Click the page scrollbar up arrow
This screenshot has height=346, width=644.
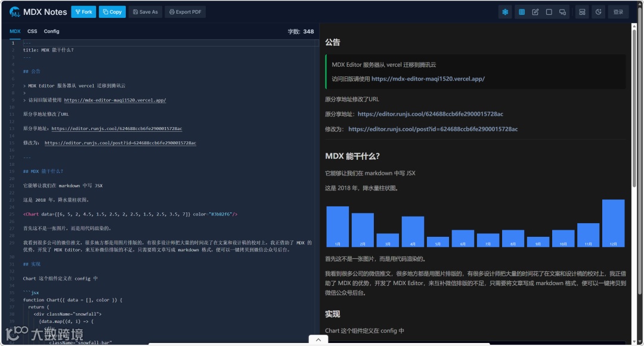(x=640, y=4)
